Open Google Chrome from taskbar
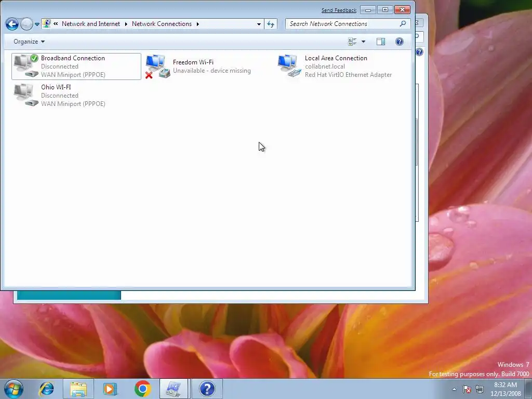The height and width of the screenshot is (399, 532). 142,389
